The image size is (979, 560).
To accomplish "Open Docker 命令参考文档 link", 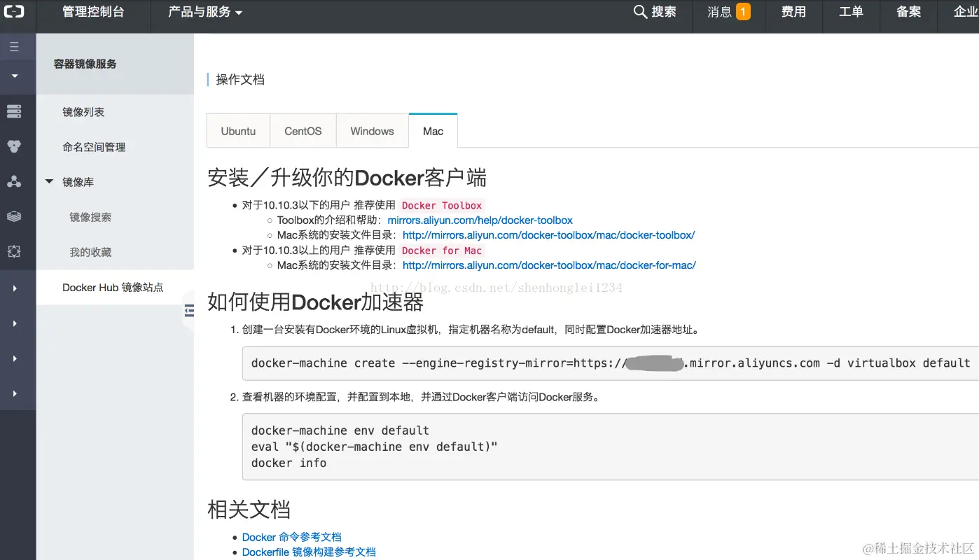I will pyautogui.click(x=292, y=537).
